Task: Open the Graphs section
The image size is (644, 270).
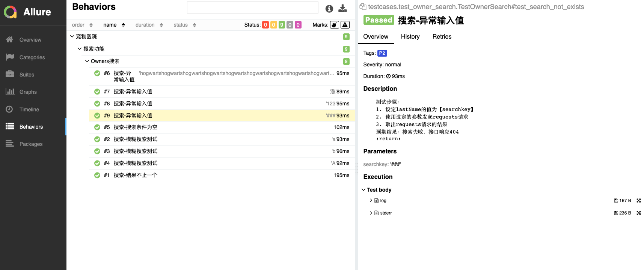Action: pyautogui.click(x=28, y=92)
